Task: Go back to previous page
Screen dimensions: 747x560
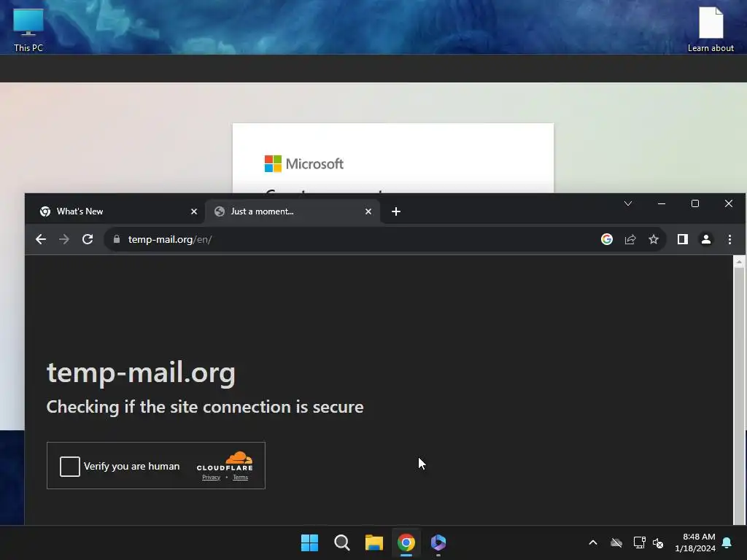Action: 41,239
